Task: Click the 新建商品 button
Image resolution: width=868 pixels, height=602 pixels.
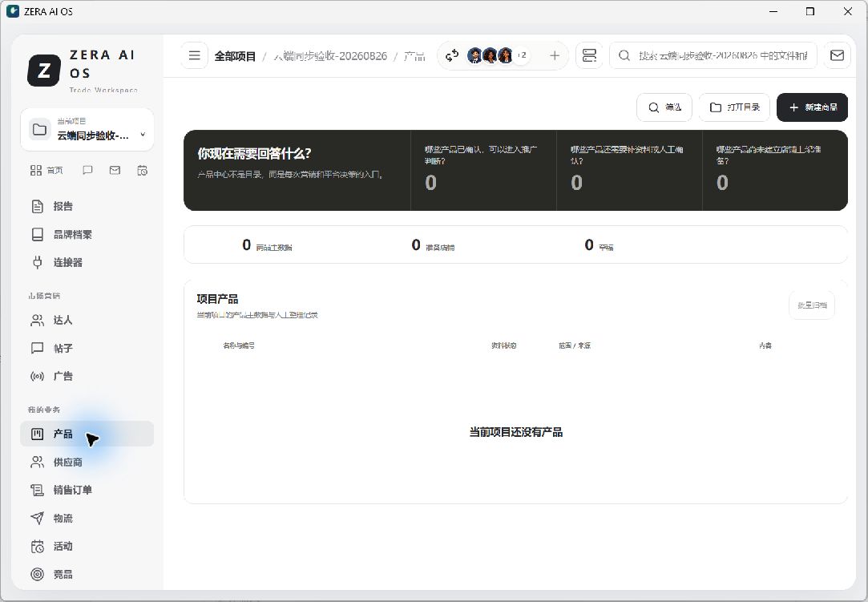Action: pos(812,107)
